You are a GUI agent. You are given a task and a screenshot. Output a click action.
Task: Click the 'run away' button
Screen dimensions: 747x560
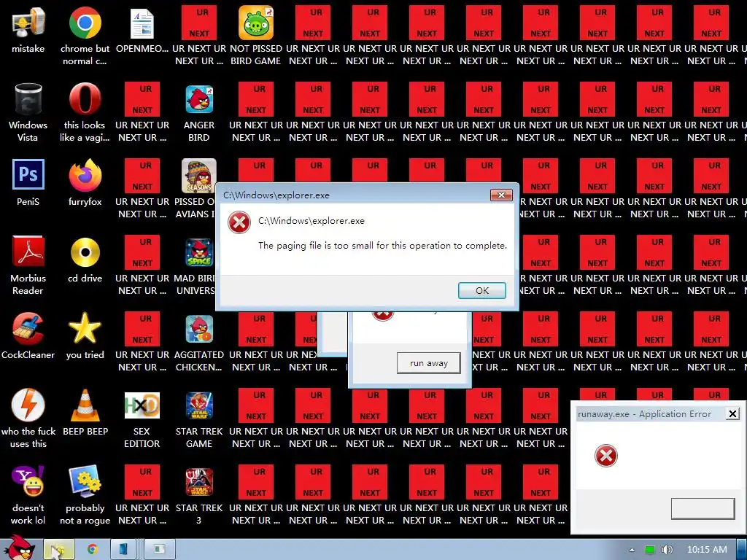[429, 363]
